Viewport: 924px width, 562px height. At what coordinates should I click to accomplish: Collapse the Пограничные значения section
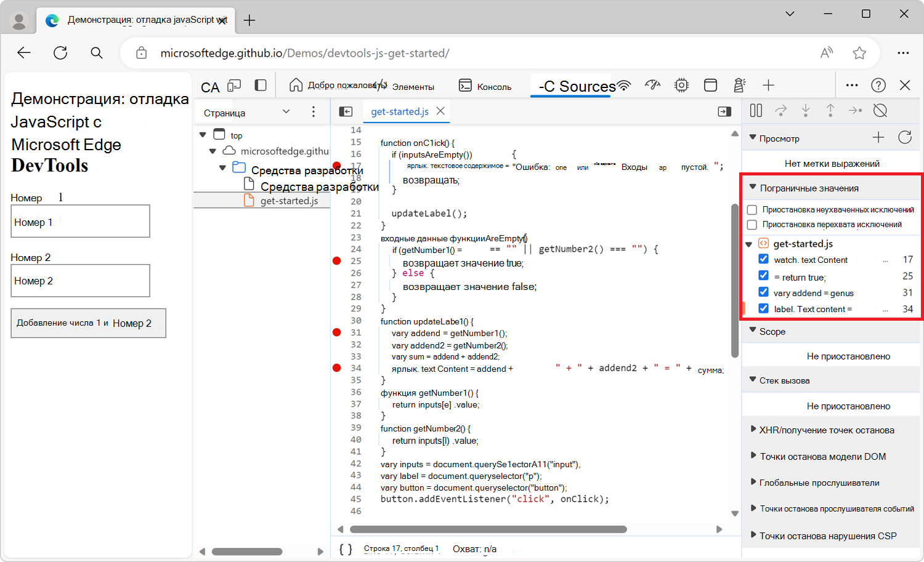[x=753, y=187]
